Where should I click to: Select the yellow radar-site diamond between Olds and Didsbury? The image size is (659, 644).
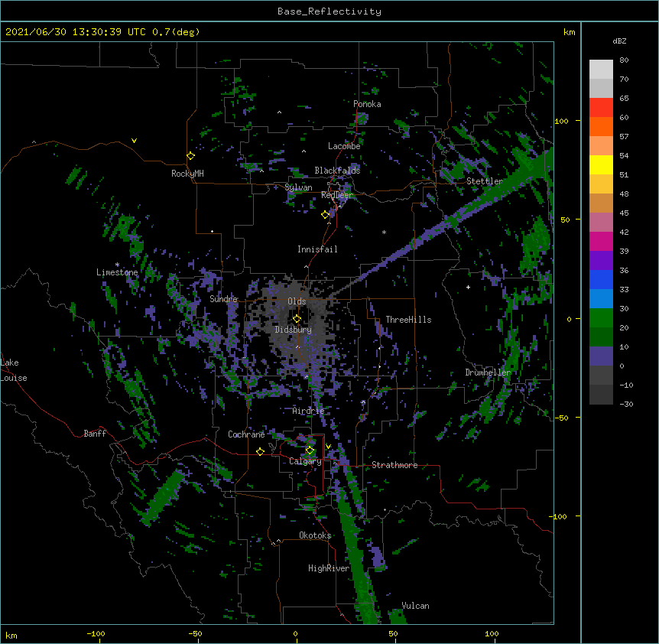pyautogui.click(x=297, y=319)
